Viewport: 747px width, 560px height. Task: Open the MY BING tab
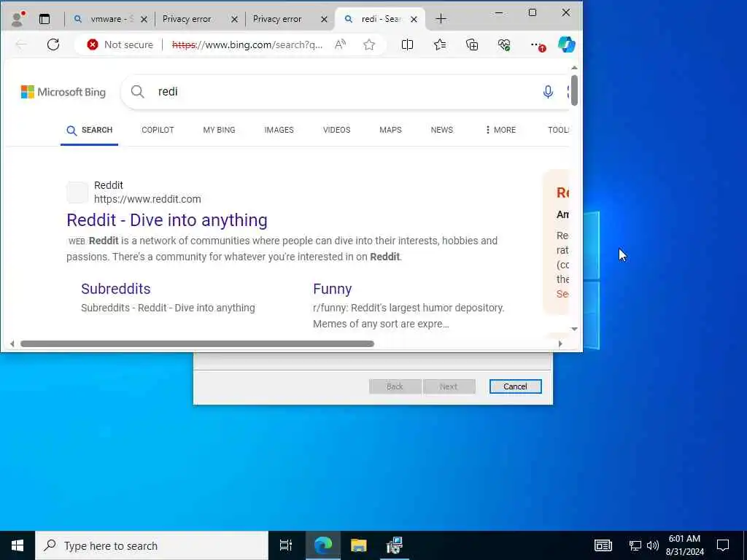pyautogui.click(x=219, y=130)
